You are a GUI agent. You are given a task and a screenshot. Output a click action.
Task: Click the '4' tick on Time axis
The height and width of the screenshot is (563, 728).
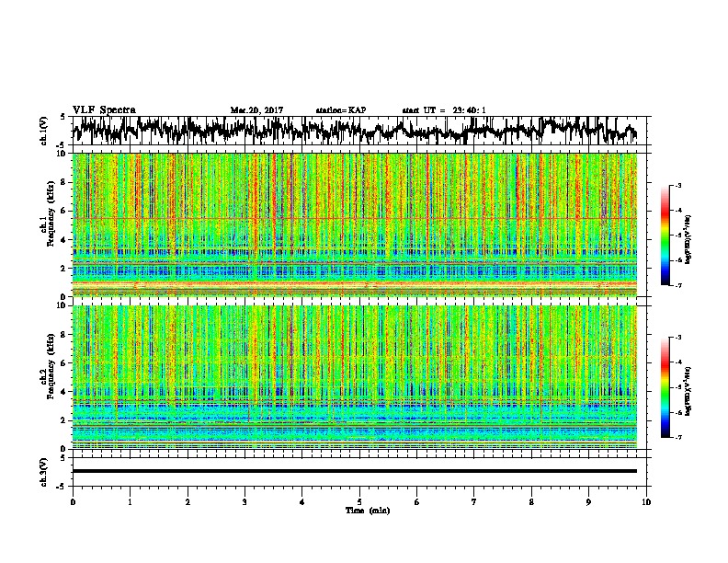pos(302,502)
